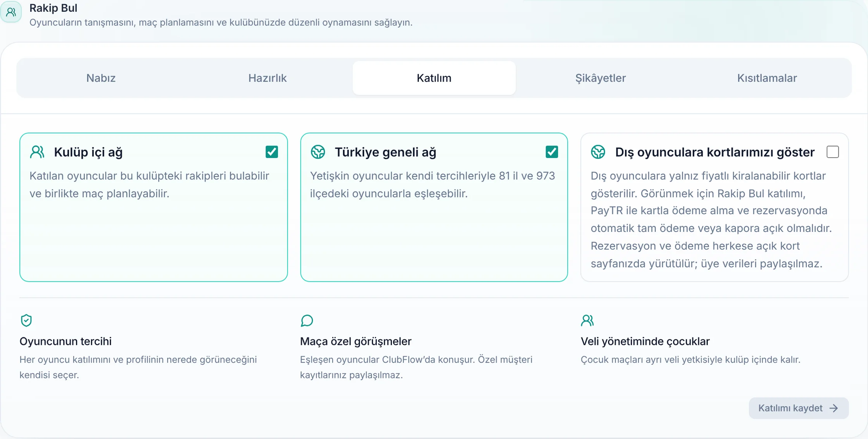868x439 pixels.
Task: Click the Rakip Bul page title
Action: (54, 8)
